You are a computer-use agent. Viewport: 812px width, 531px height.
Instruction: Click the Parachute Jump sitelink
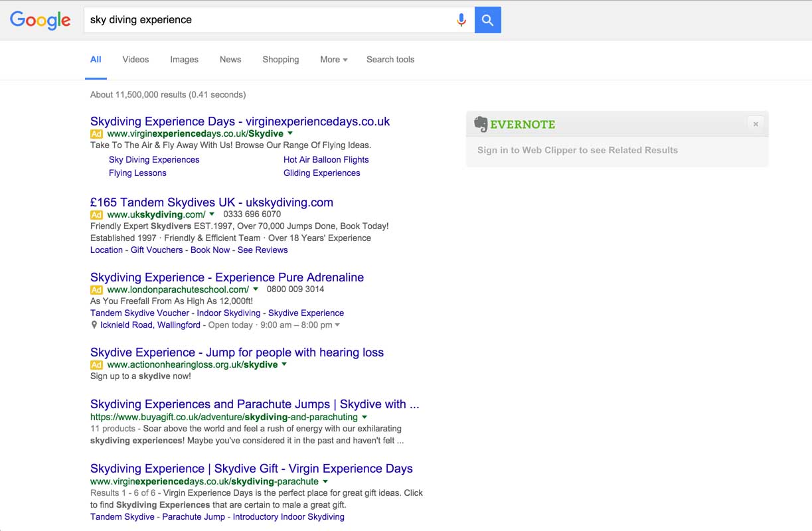[194, 517]
